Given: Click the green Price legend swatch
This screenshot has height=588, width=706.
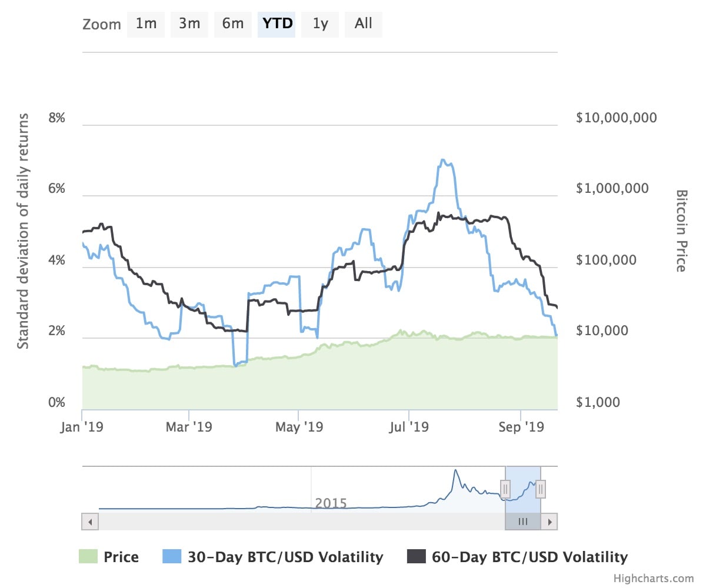Looking at the screenshot, I should (x=88, y=557).
